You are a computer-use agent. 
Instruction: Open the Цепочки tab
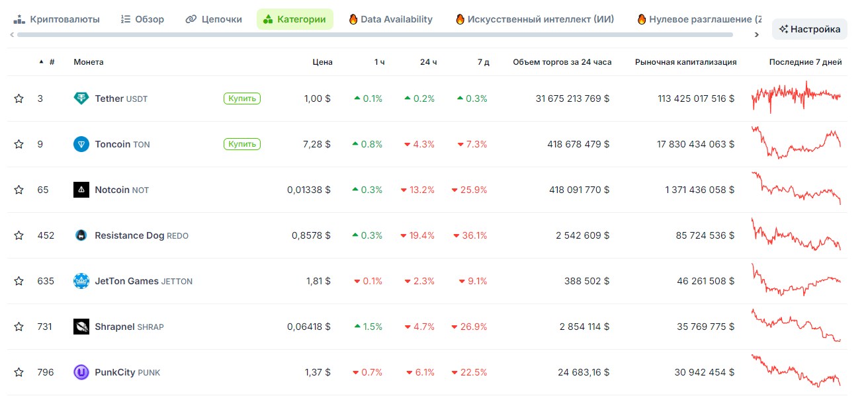tap(214, 19)
